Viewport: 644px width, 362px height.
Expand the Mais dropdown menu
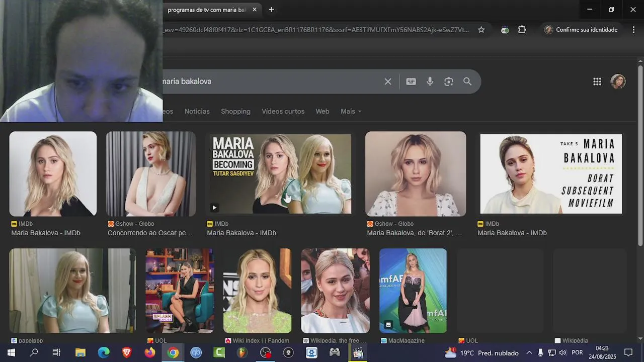click(x=351, y=111)
